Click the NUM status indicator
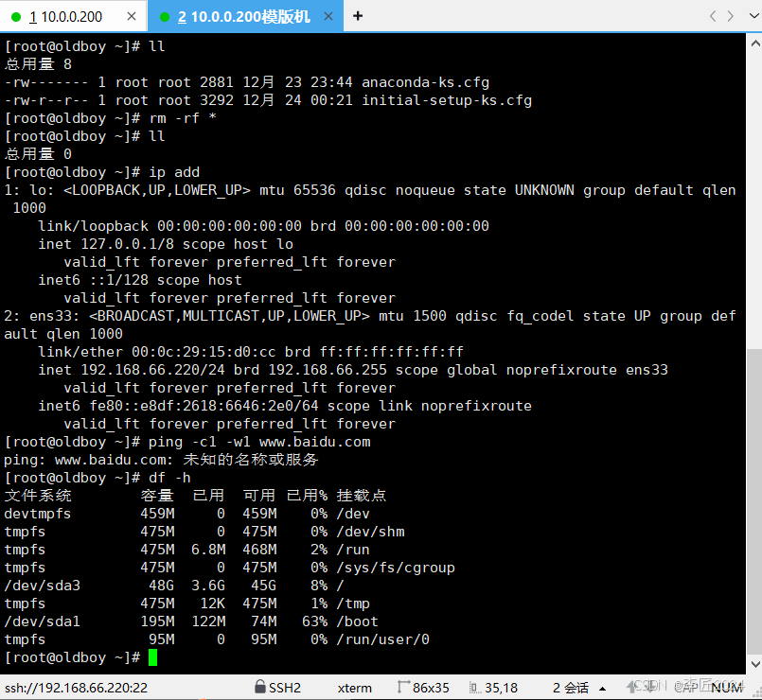The height and width of the screenshot is (700, 762). click(723, 688)
